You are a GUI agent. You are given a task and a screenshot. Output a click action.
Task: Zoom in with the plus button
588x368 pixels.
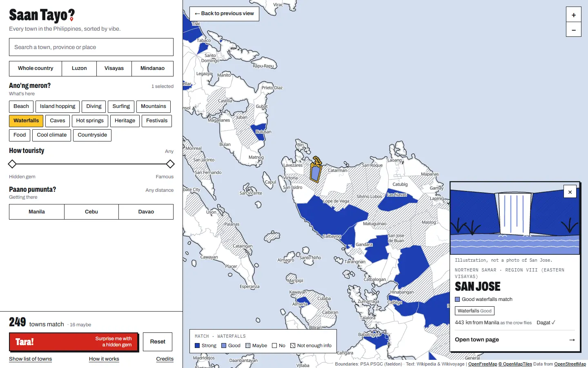pos(574,15)
